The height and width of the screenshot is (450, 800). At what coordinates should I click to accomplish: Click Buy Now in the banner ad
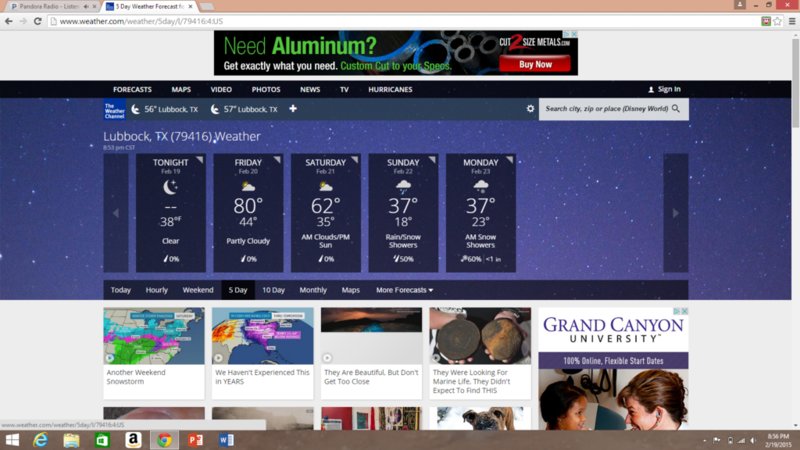coord(535,64)
